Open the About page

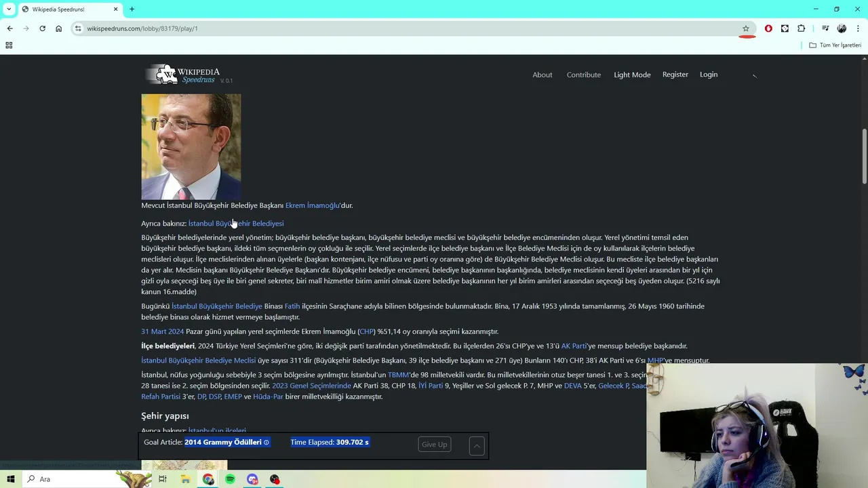click(542, 75)
